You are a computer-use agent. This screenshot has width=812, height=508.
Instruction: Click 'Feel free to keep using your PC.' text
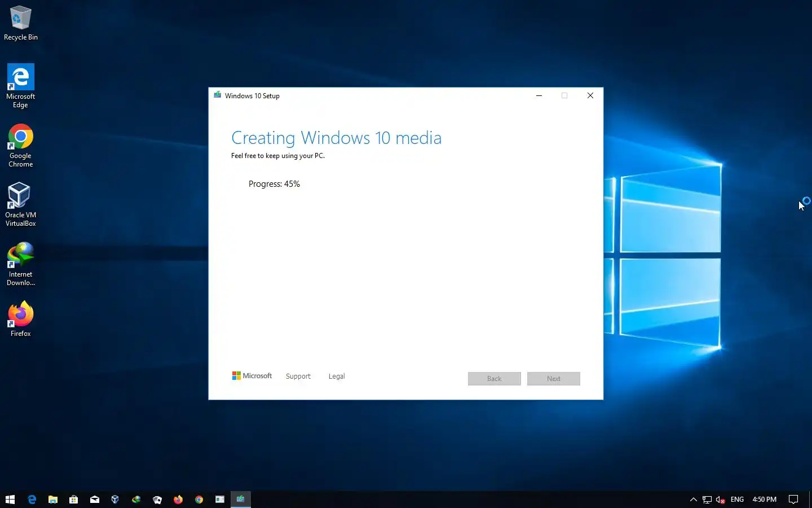click(278, 156)
